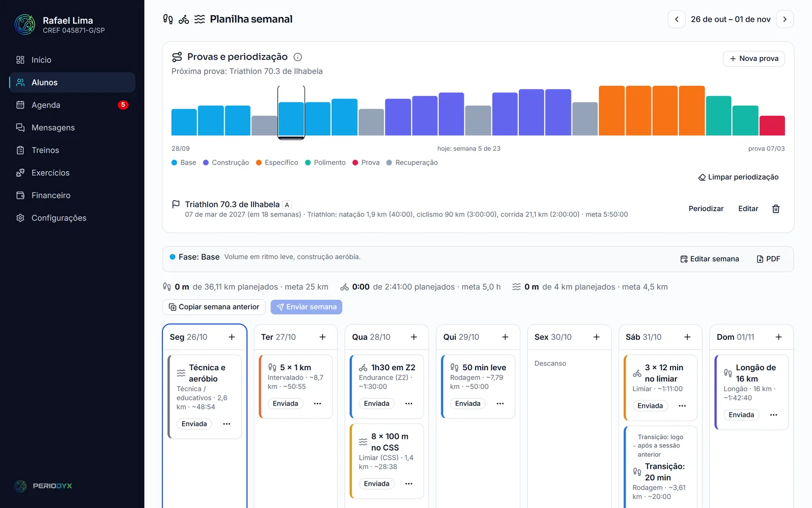Open Financeiro in sidebar

(x=72, y=196)
